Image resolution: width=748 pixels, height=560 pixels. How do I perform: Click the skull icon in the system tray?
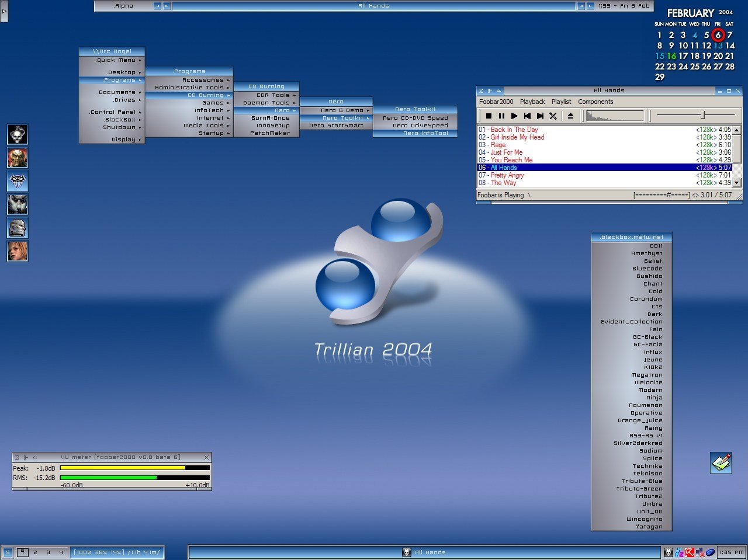pyautogui.click(x=669, y=552)
